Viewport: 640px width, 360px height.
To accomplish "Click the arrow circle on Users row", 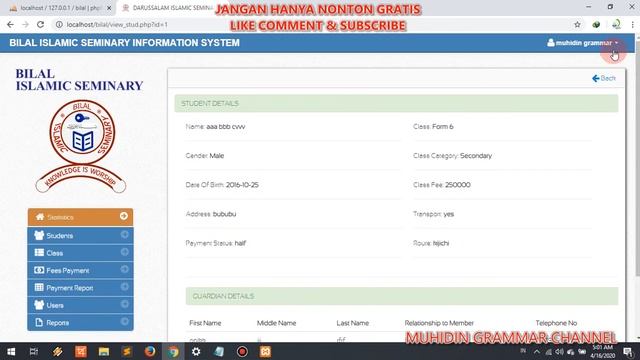I will [124, 304].
